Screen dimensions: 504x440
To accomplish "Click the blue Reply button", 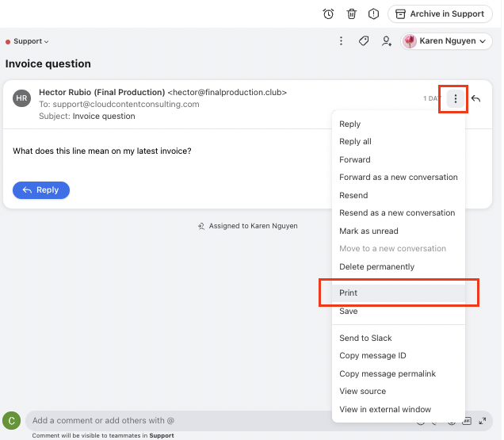I will pyautogui.click(x=41, y=190).
